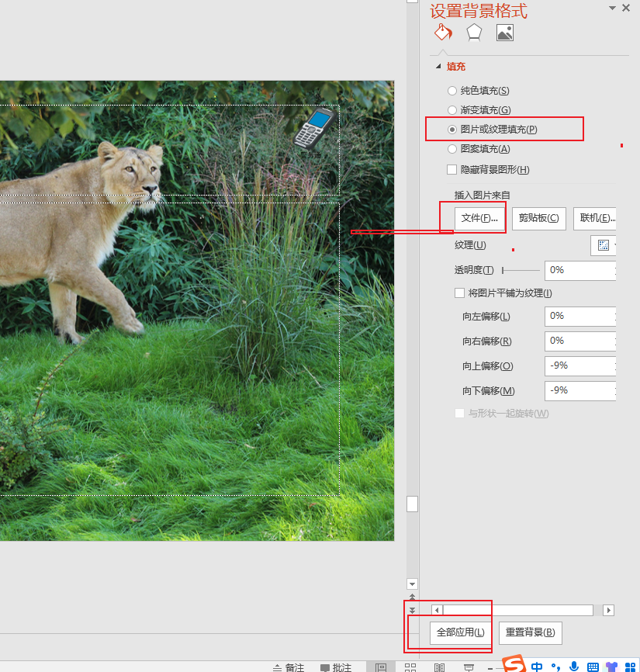Screen dimensions: 640x672
Task: Open the Sogou soft keyboard icon
Action: coord(593,667)
